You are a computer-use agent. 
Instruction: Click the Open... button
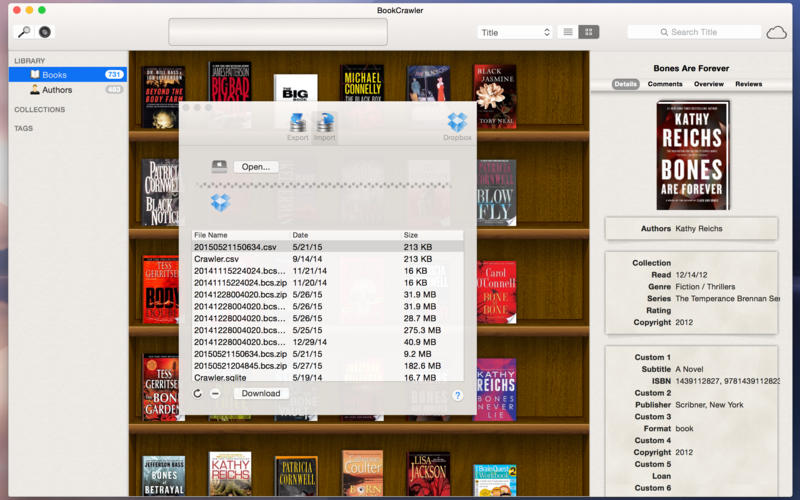pyautogui.click(x=256, y=167)
